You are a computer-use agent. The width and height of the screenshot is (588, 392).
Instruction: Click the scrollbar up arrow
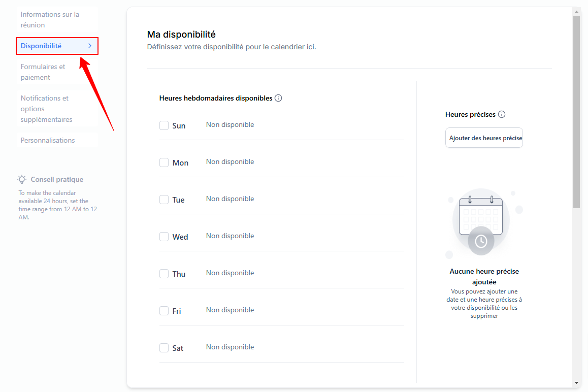point(576,12)
